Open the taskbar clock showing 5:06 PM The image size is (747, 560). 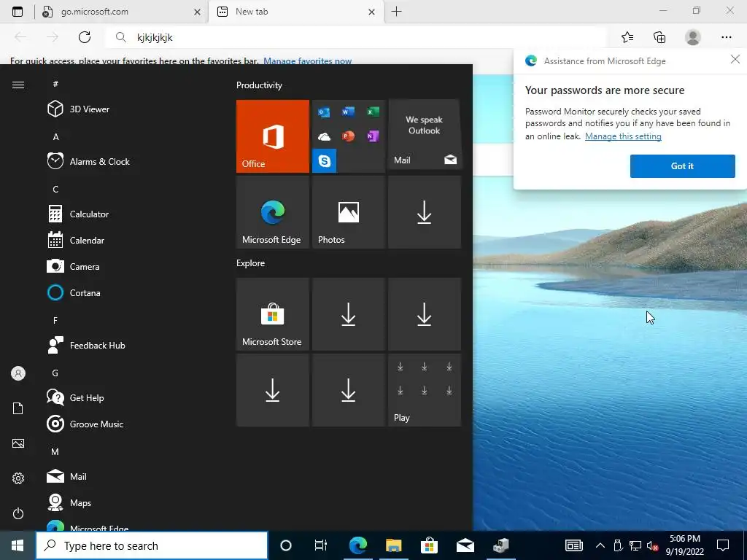pos(684,545)
